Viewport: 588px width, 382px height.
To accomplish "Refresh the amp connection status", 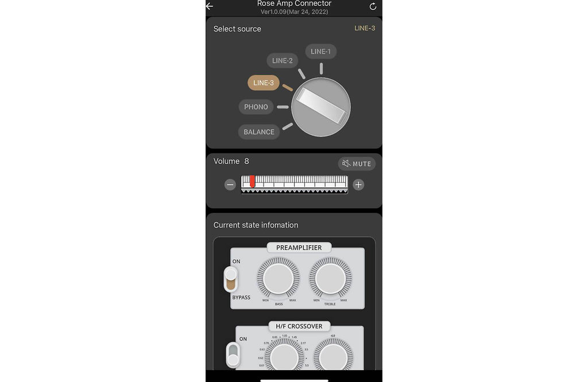I will (373, 6).
